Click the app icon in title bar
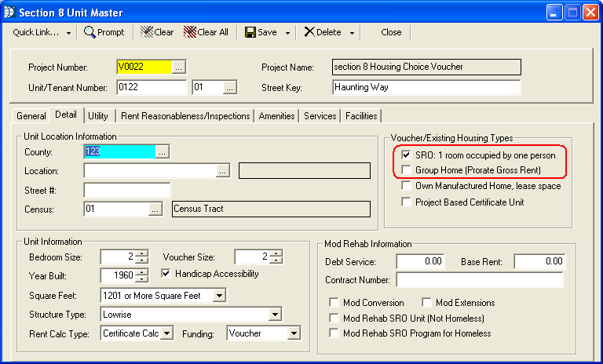Image resolution: width=603 pixels, height=364 pixels. click(x=9, y=13)
